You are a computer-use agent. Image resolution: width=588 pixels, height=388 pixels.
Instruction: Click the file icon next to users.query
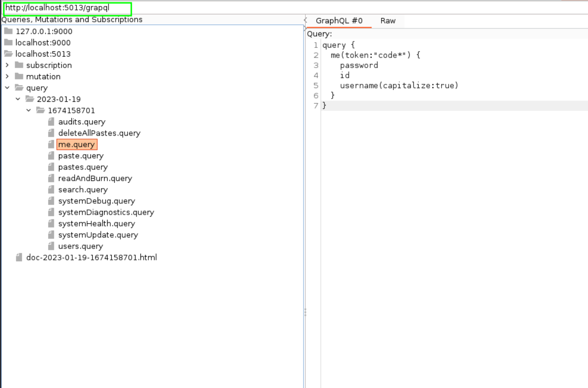(x=51, y=246)
